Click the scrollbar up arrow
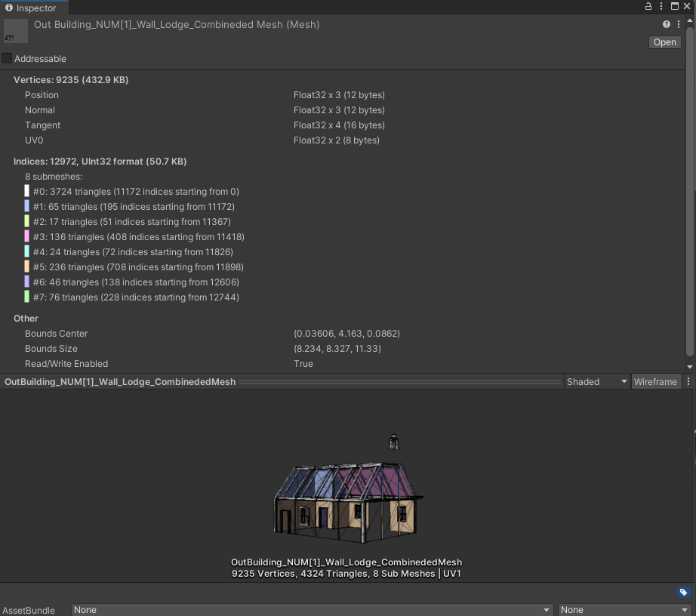 coord(690,20)
